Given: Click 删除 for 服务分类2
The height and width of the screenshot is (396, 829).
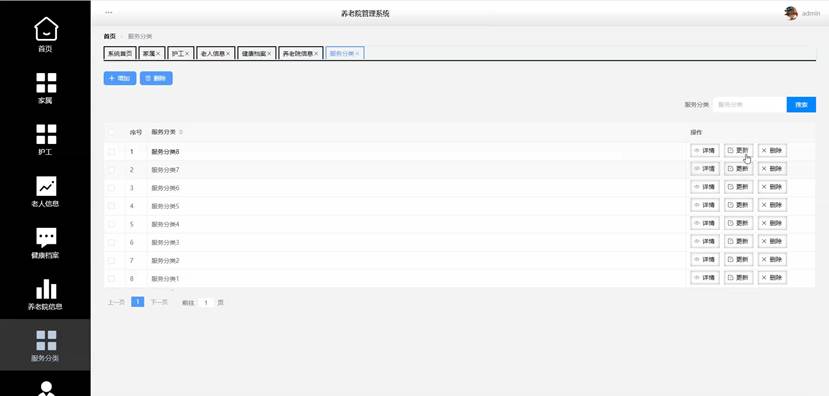Looking at the screenshot, I should pyautogui.click(x=772, y=260).
